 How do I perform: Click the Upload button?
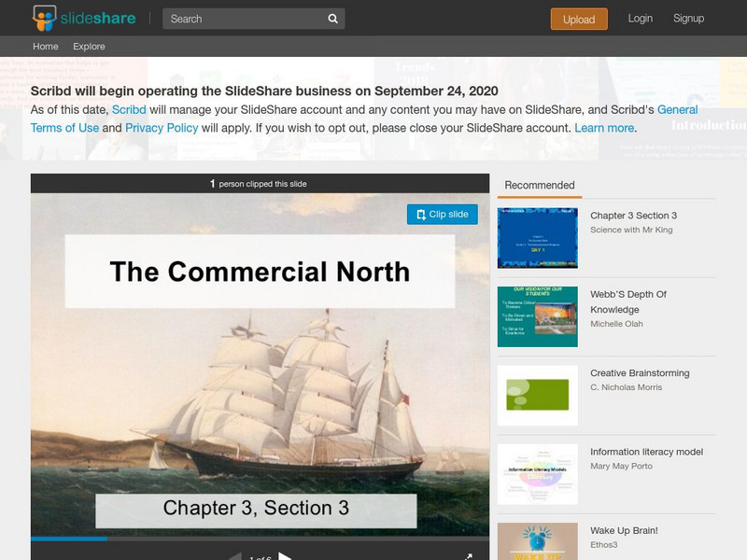click(579, 19)
